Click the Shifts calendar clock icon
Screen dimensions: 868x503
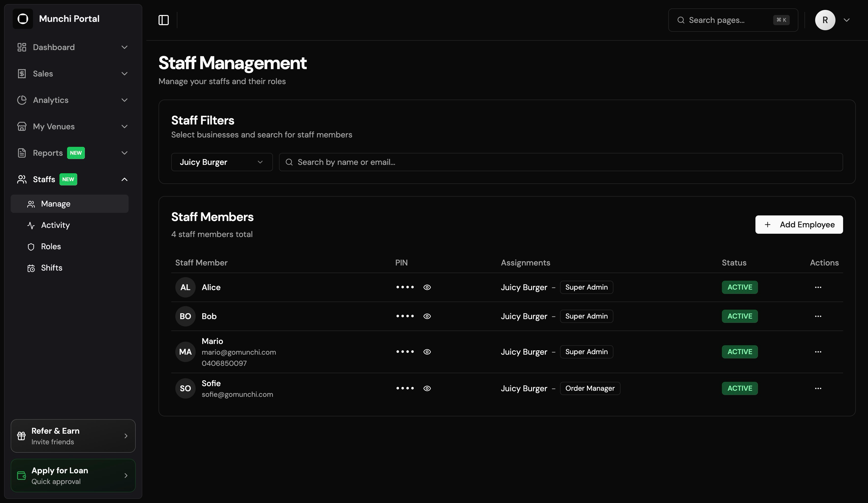31,268
